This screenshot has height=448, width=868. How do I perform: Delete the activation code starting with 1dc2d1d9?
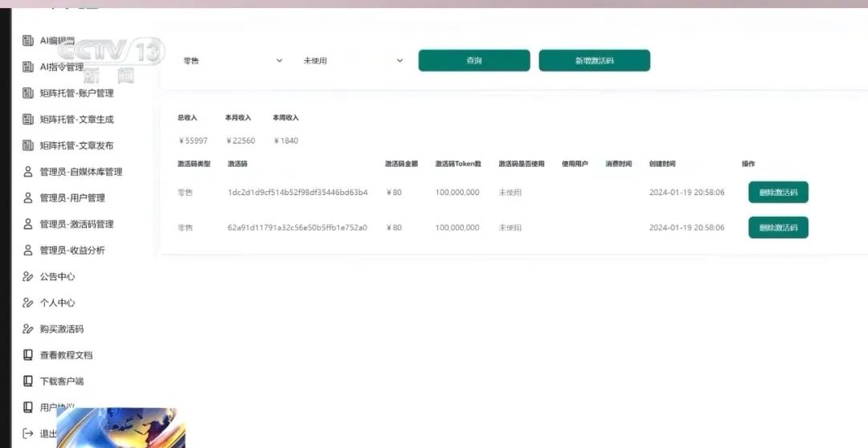coord(778,193)
